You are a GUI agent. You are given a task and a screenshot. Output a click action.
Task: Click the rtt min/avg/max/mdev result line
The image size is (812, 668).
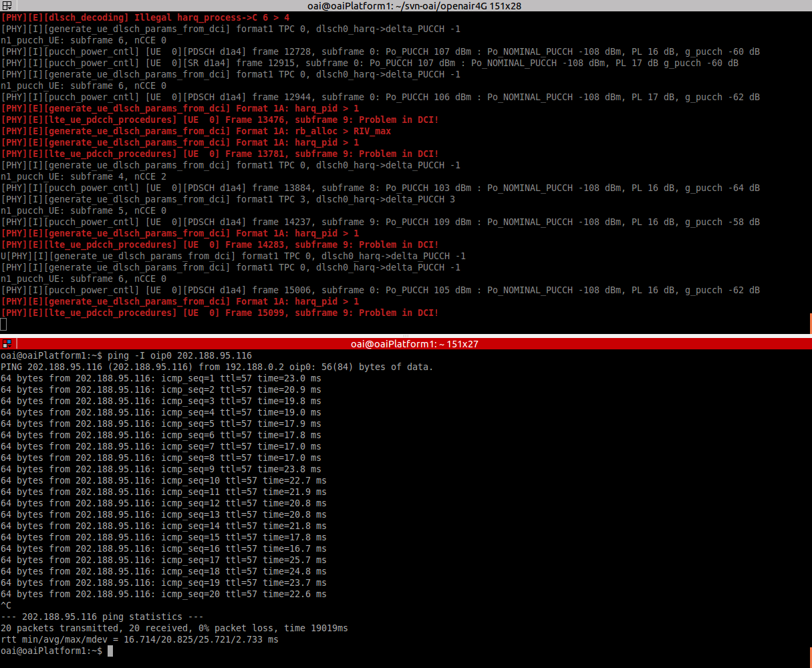[139, 639]
